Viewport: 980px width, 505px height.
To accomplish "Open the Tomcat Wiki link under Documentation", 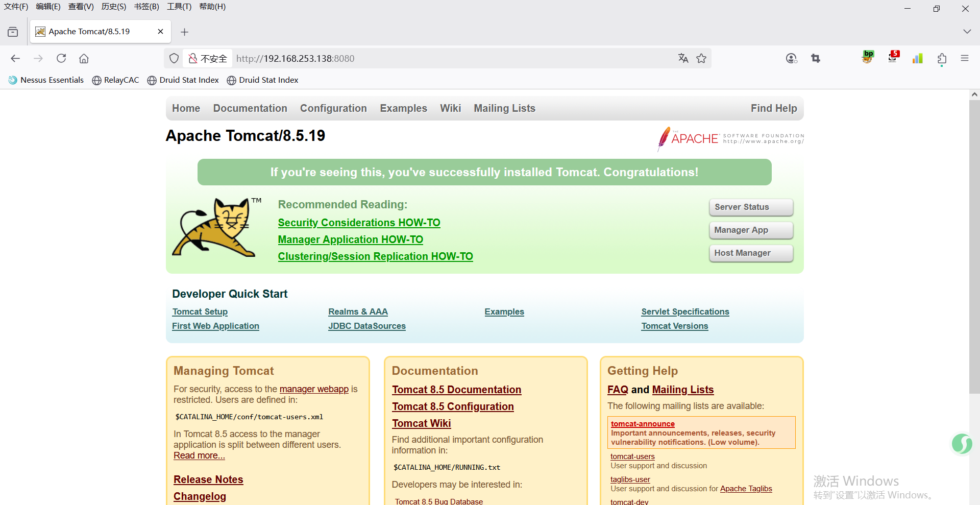I will 421,423.
